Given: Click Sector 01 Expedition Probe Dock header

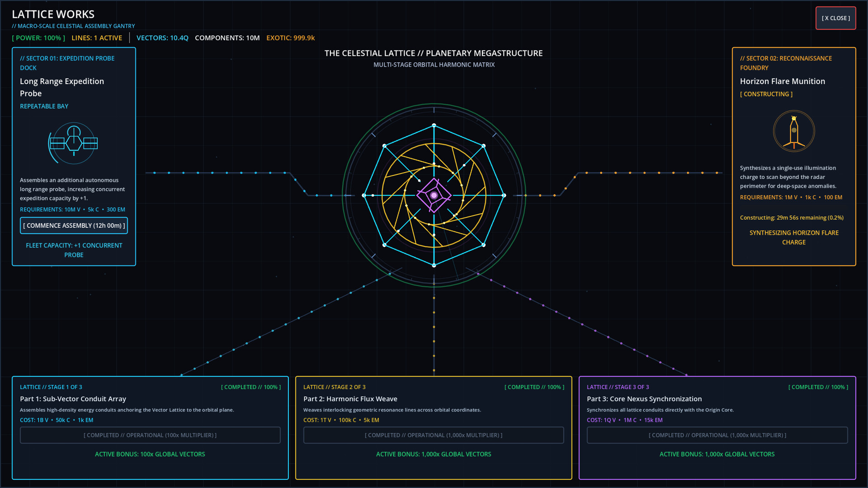Looking at the screenshot, I should point(67,63).
